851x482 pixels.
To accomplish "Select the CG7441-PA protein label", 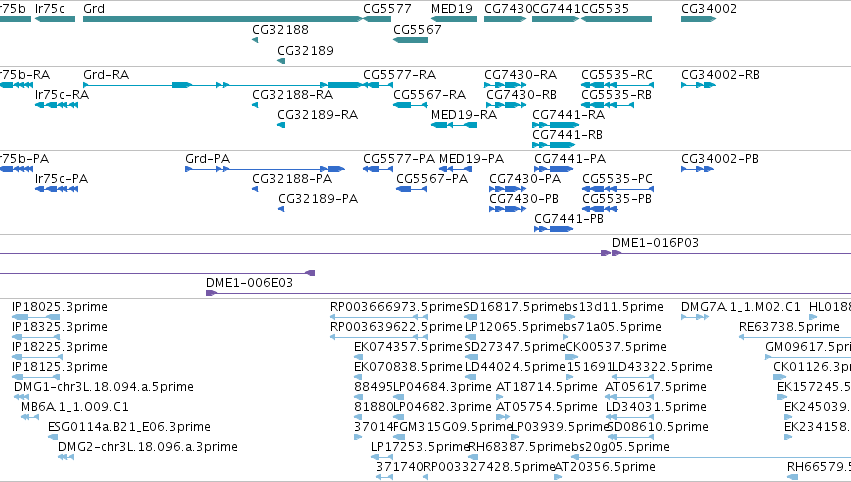I will [570, 158].
